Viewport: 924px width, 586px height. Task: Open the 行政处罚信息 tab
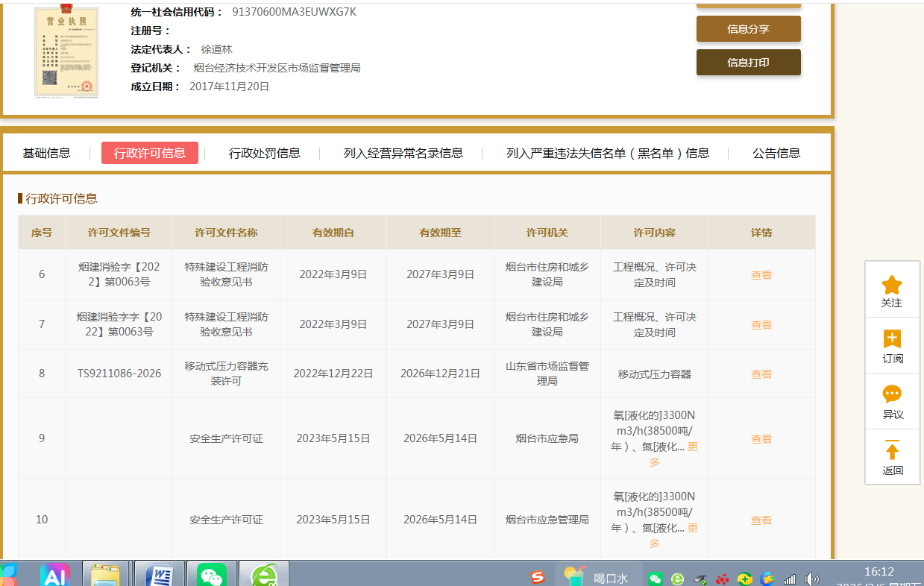pyautogui.click(x=265, y=153)
